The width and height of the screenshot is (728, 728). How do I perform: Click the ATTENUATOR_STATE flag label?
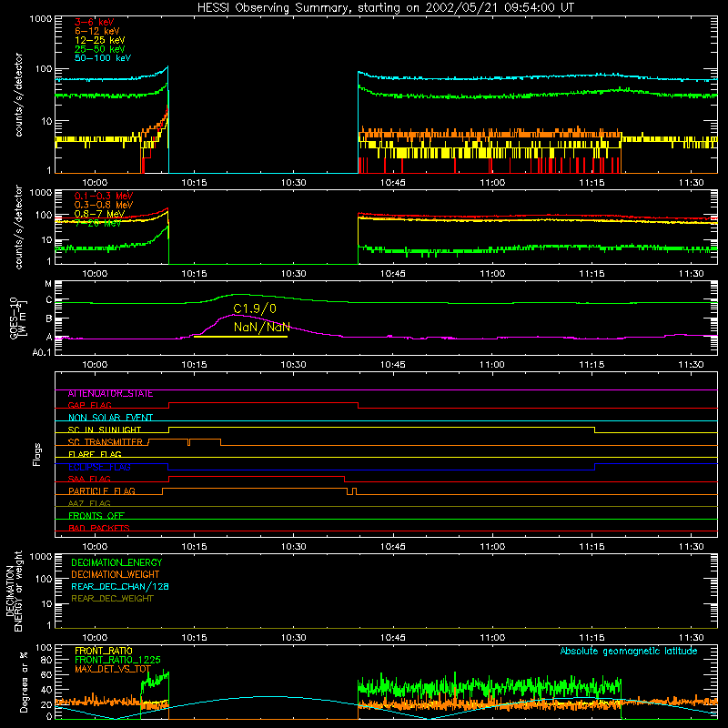point(110,394)
